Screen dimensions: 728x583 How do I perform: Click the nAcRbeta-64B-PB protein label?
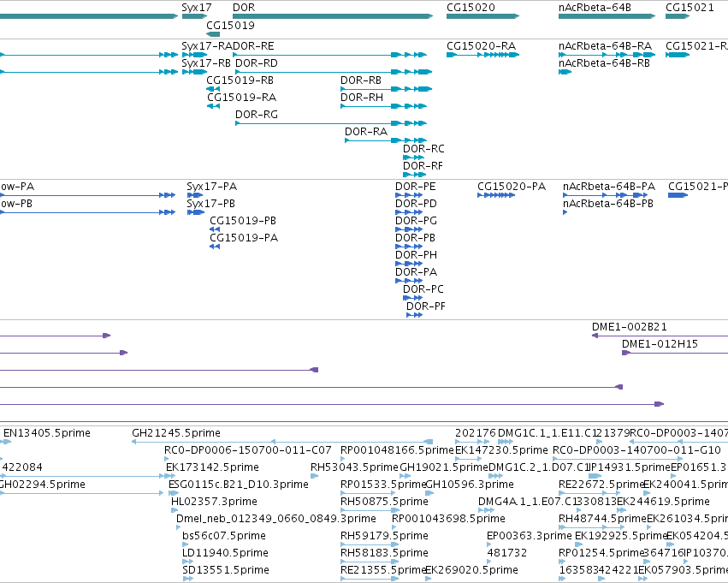coord(608,204)
